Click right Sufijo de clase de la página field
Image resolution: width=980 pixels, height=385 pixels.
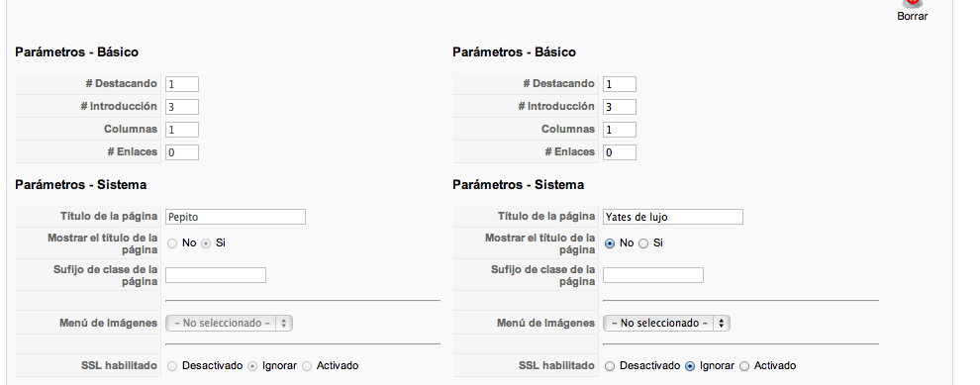pyautogui.click(x=653, y=275)
